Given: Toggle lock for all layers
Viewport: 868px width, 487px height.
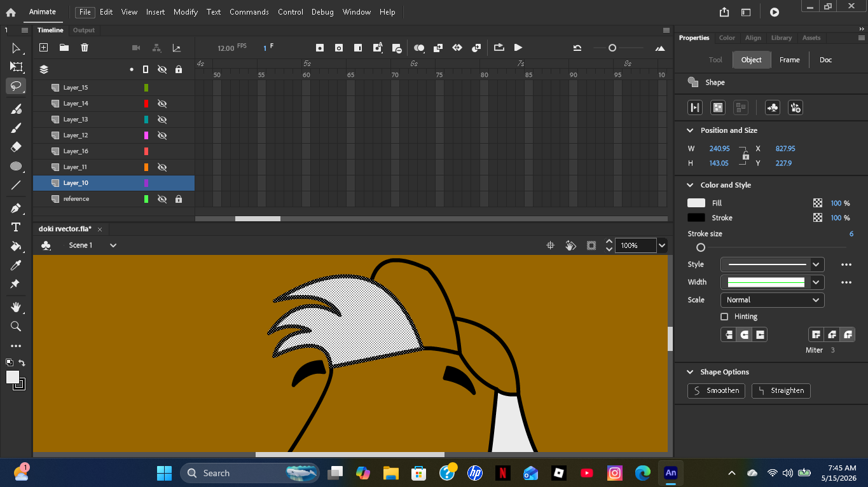Looking at the screenshot, I should click(x=179, y=69).
